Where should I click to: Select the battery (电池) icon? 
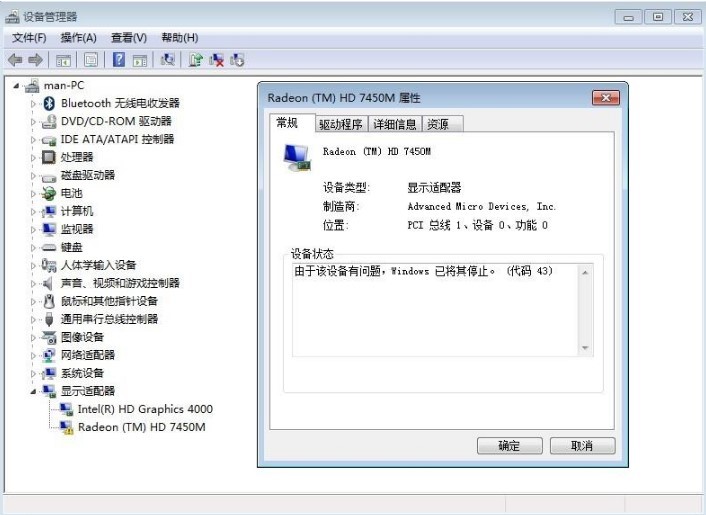[x=49, y=194]
